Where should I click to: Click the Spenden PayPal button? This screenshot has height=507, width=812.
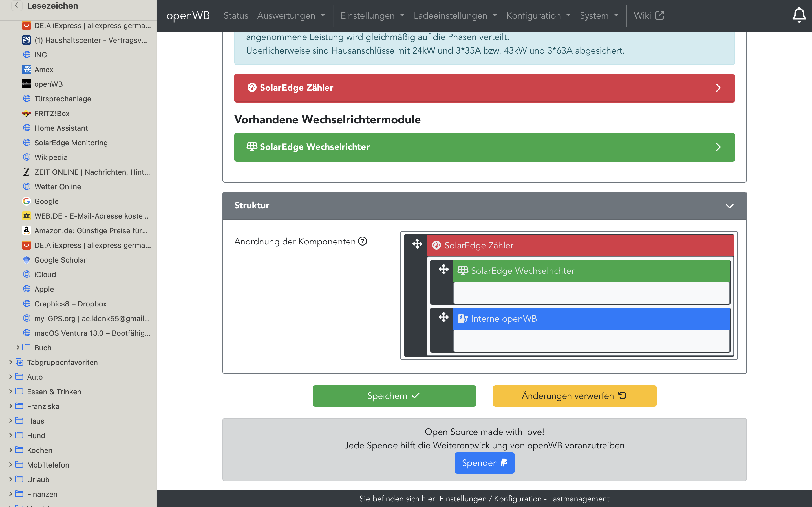click(x=484, y=463)
